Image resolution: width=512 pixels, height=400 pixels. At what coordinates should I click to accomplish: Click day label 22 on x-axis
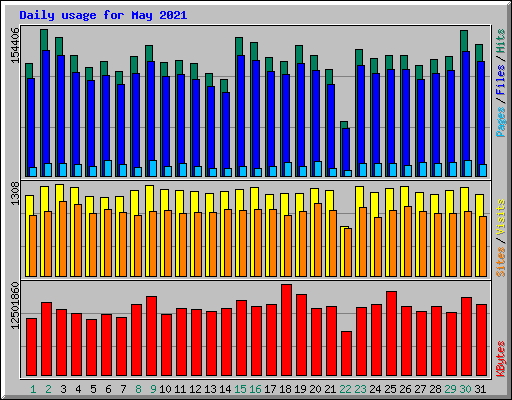click(x=345, y=389)
